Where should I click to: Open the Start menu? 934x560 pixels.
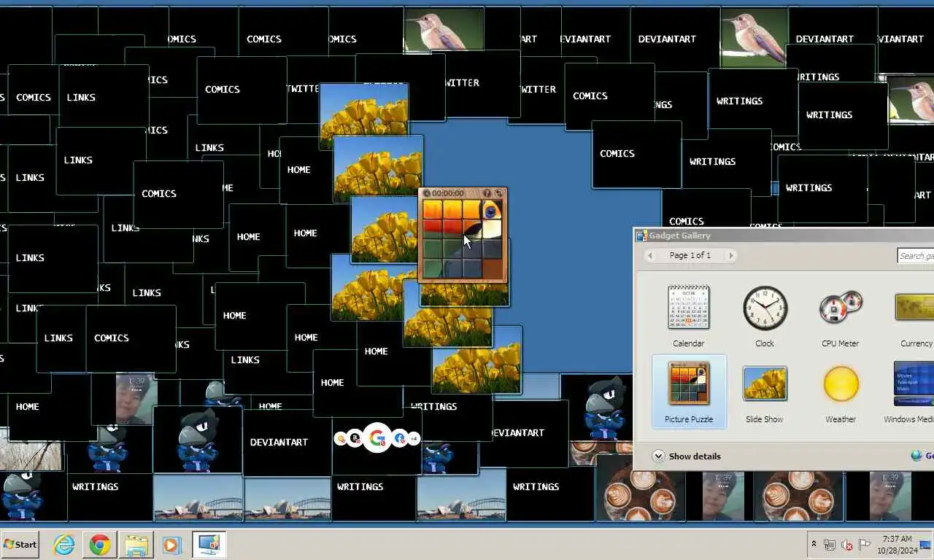20,544
